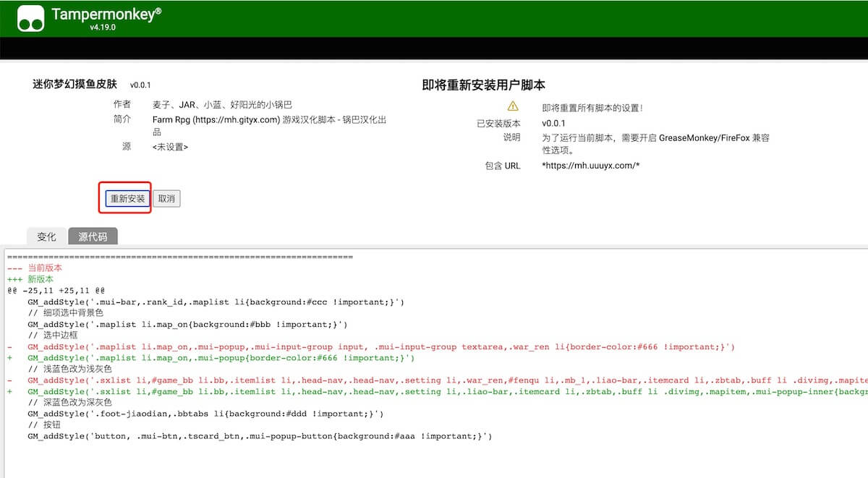Click the <未设置> source value
This screenshot has height=478, width=868.
pos(170,147)
